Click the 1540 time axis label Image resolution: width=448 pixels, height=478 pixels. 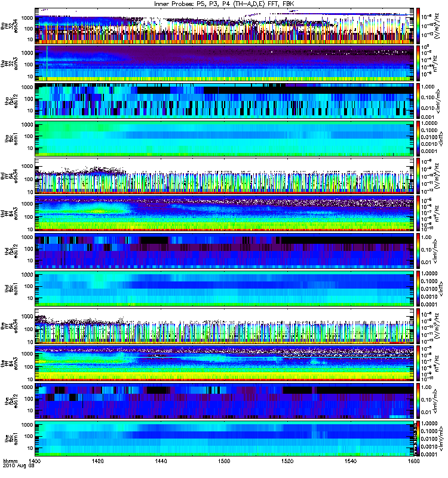351,461
